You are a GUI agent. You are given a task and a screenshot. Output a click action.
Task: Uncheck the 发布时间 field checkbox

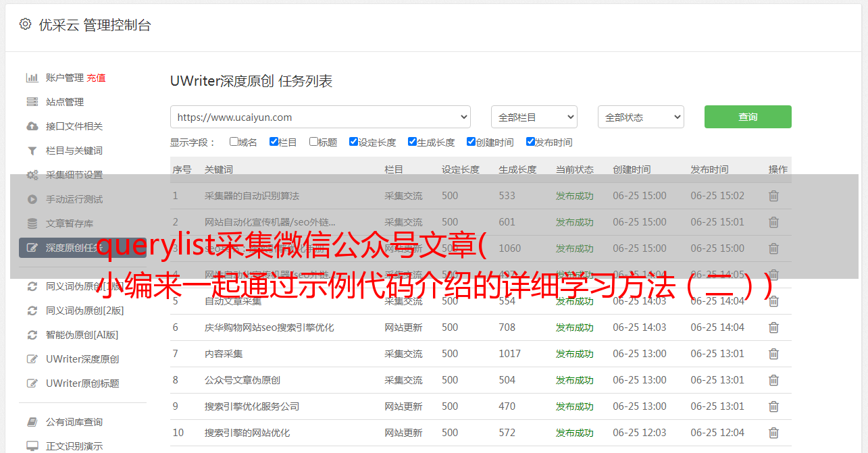[530, 142]
